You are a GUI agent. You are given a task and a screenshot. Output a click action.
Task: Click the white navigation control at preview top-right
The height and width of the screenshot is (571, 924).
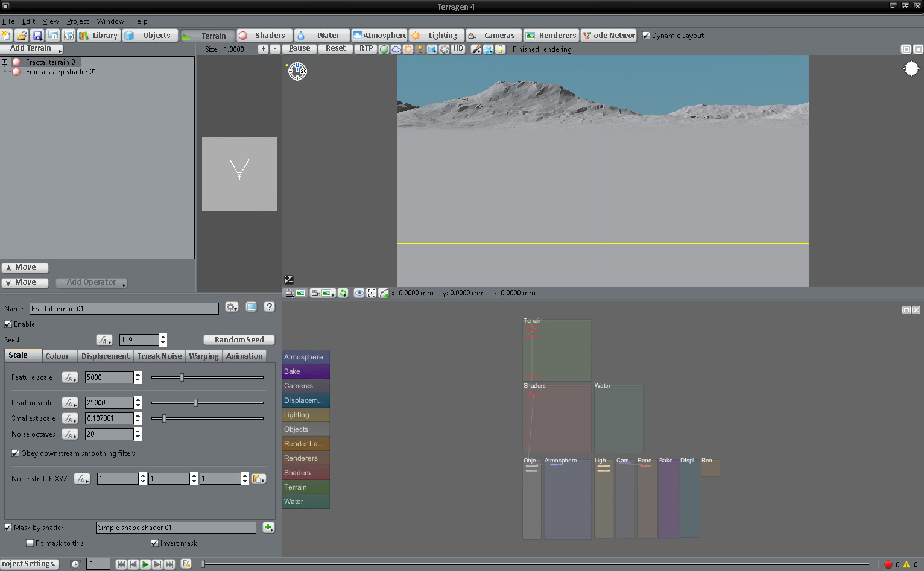[911, 69]
